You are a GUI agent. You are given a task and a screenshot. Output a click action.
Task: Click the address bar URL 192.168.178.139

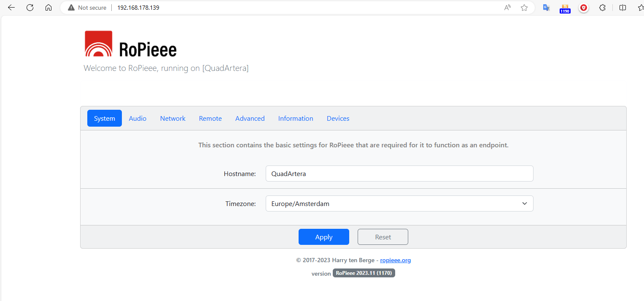[138, 8]
